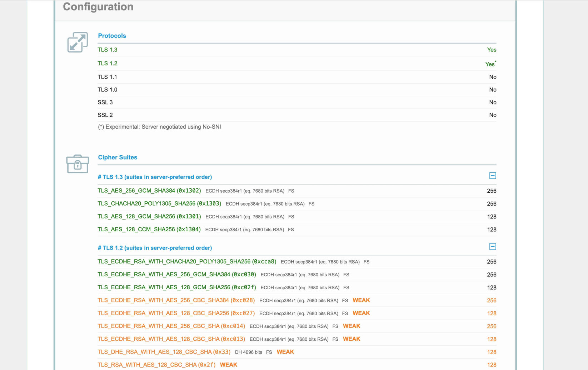
Task: Select TLS_DHE_RSA_WITH_AES_128_CBC_SHA (0x33) cipher
Action: point(164,352)
